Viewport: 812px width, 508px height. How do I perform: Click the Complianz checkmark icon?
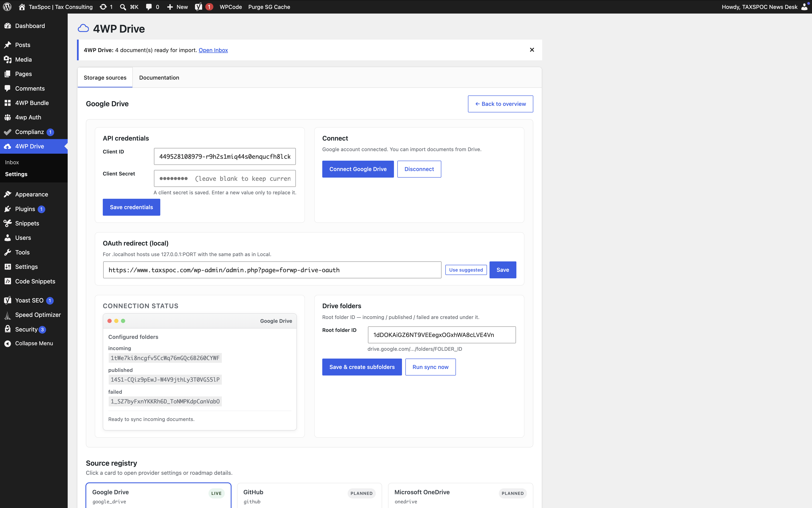(x=7, y=132)
